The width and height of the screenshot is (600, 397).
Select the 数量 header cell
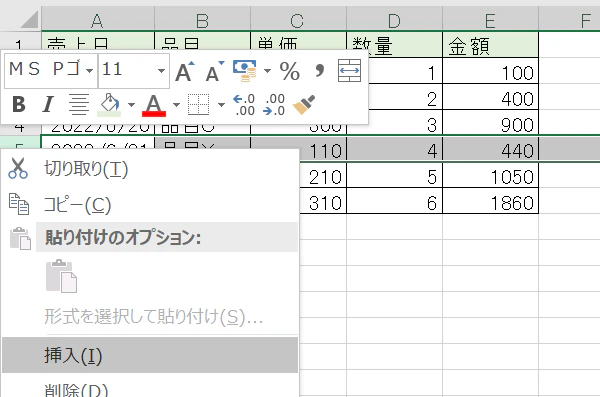(x=395, y=45)
